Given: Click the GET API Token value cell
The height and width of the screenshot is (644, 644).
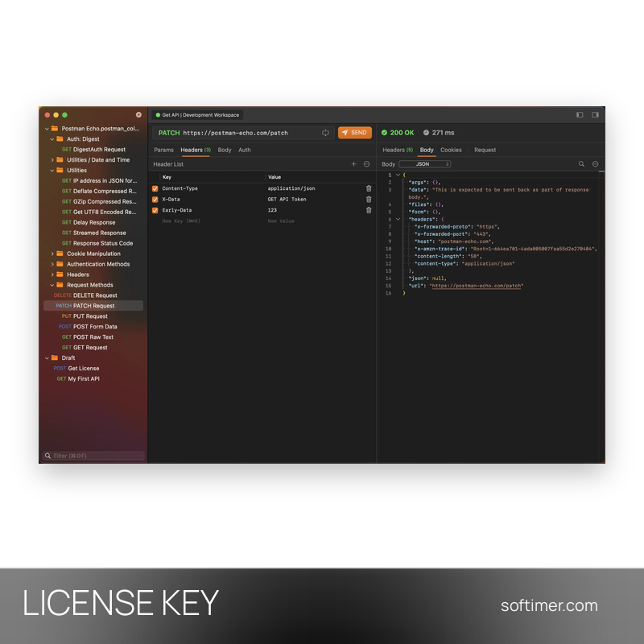Looking at the screenshot, I should coord(287,199).
